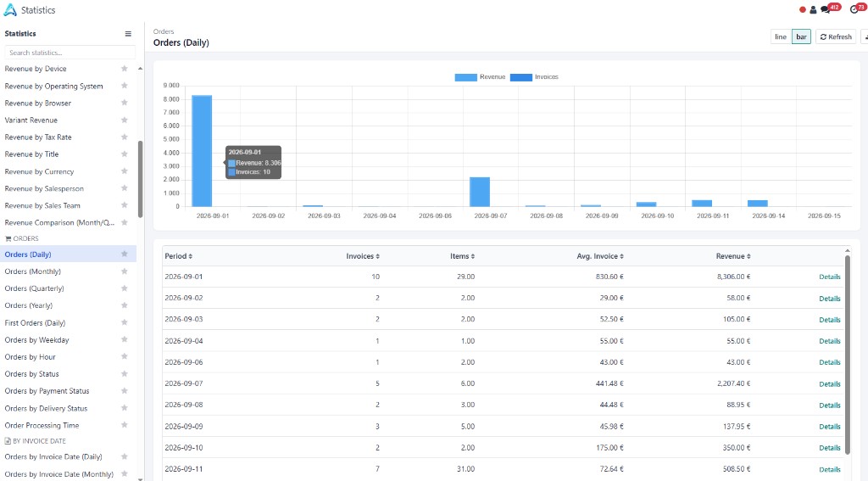Open Revenue by Currency statistic
The image size is (868, 481).
(39, 171)
